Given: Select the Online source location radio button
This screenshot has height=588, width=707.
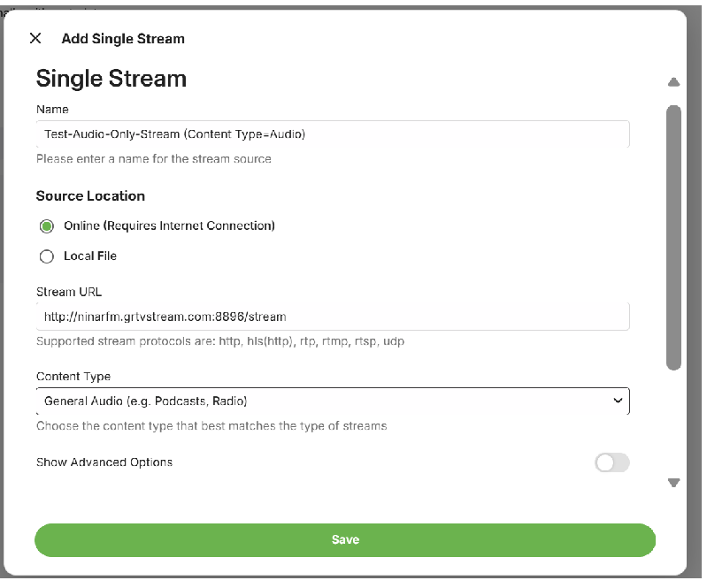Looking at the screenshot, I should [47, 226].
